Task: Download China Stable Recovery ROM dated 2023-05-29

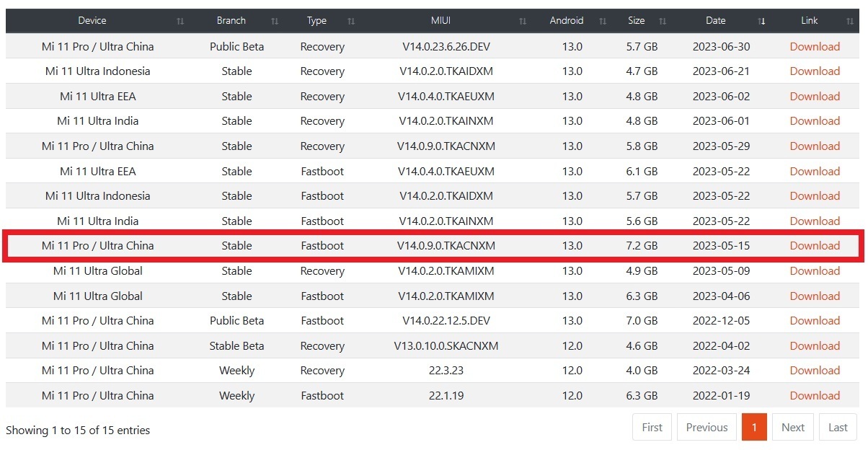Action: click(x=815, y=146)
